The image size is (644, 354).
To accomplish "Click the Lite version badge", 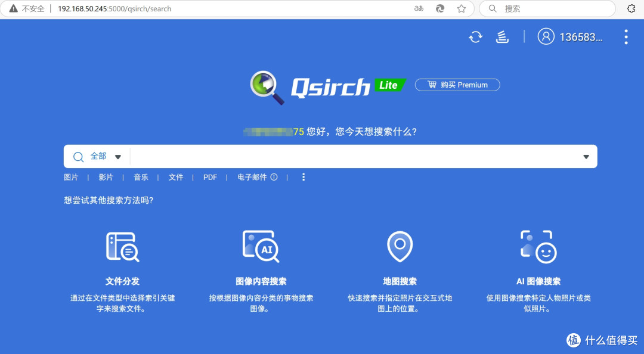I will tap(389, 85).
